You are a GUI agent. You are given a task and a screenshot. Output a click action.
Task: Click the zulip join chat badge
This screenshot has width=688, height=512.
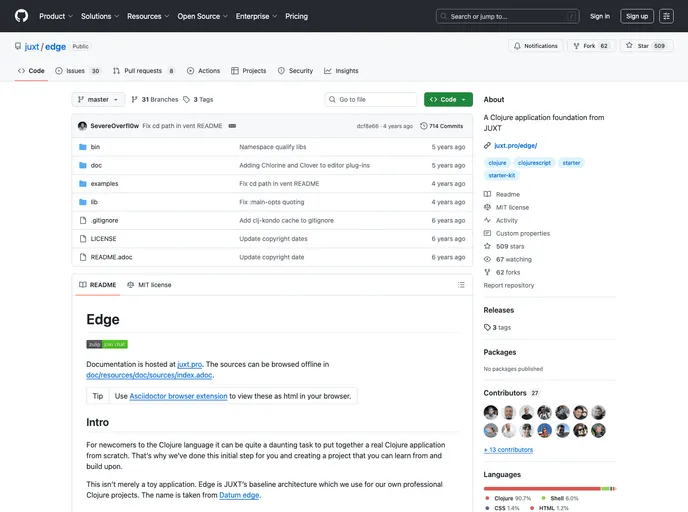tap(107, 344)
